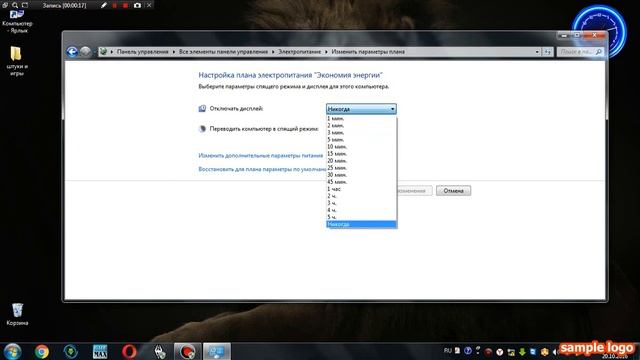640x360 pixels.
Task: Click the blue question-mark help tray icon
Action: tap(468, 351)
